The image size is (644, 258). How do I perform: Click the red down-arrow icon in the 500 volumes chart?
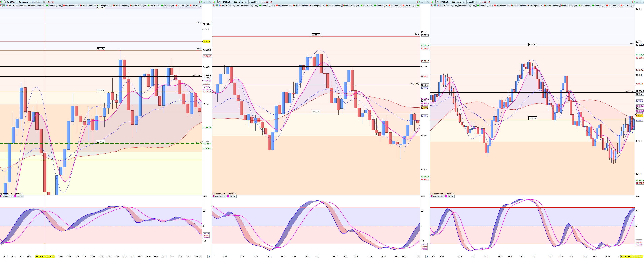[214, 6]
